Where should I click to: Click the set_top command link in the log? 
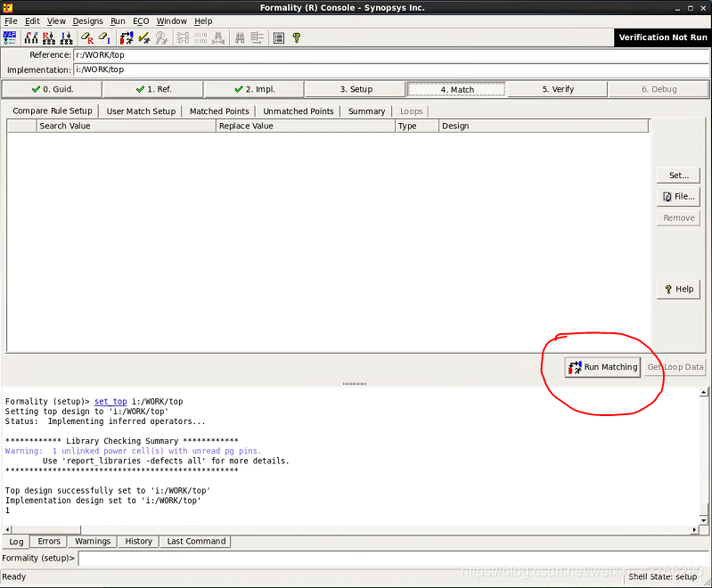[110, 402]
